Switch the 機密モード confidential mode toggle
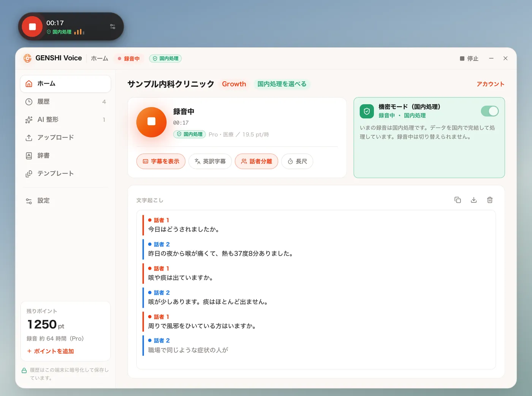 point(489,111)
